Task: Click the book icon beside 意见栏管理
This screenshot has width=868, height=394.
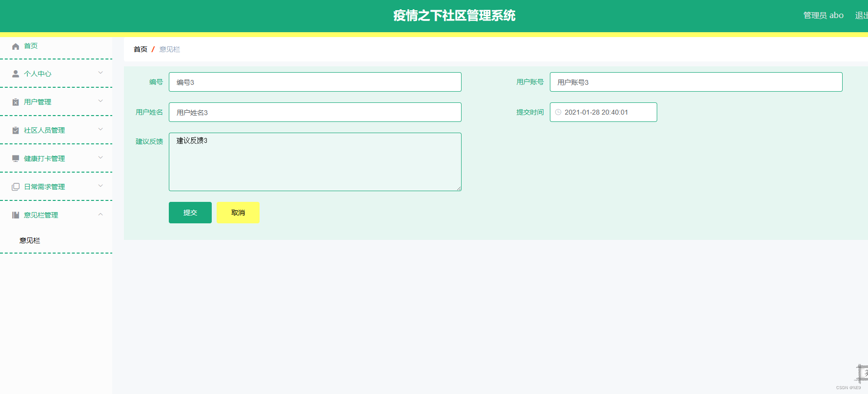Action: (16, 215)
